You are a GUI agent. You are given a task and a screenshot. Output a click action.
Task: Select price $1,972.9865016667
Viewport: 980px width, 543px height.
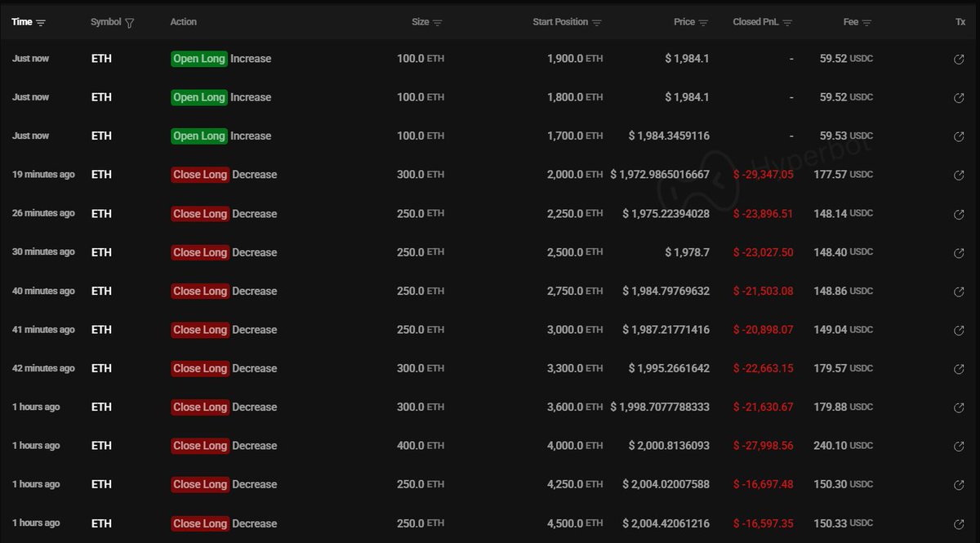660,175
